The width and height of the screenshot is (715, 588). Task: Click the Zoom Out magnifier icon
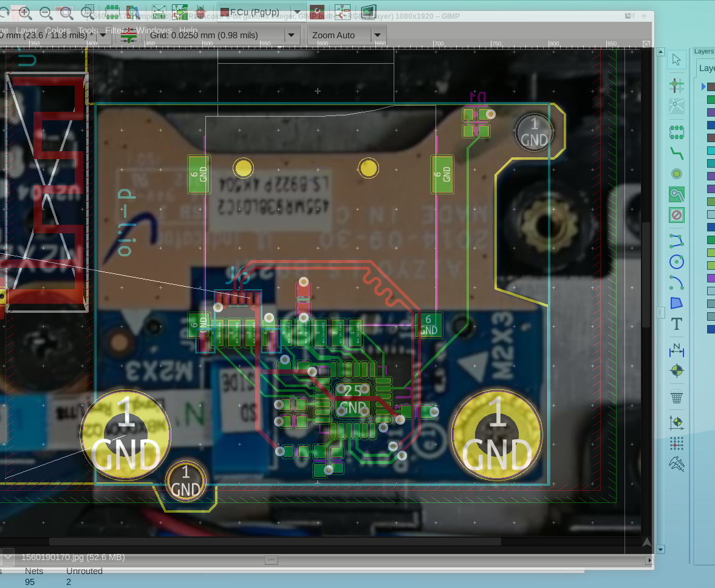(46, 13)
